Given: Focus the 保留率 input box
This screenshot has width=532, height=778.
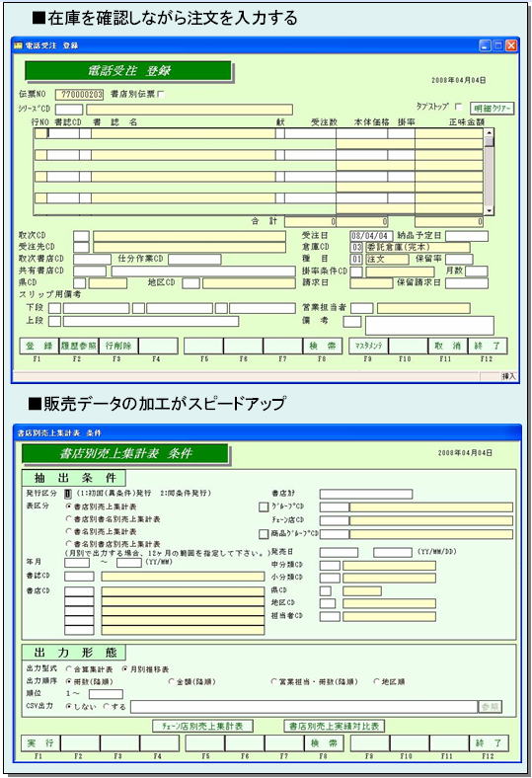Looking at the screenshot, I should coord(459,259).
